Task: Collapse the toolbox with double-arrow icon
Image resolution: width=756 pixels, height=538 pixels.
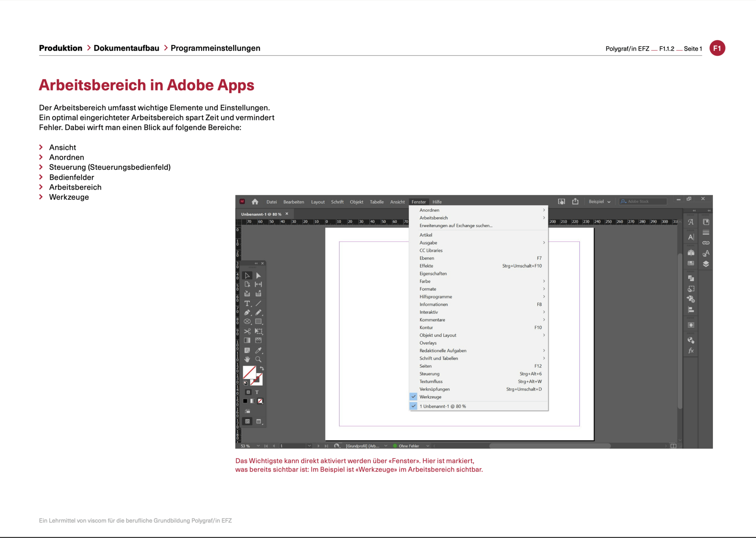Action: pos(256,263)
